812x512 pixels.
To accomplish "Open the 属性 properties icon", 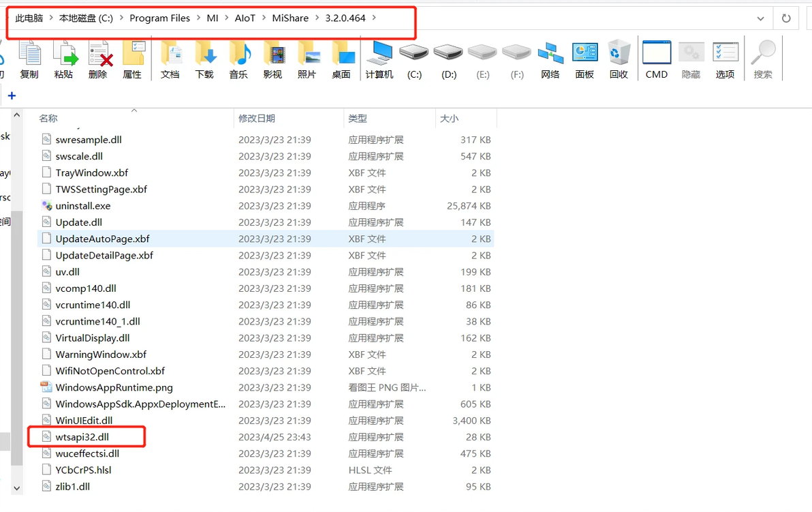I will (x=133, y=53).
